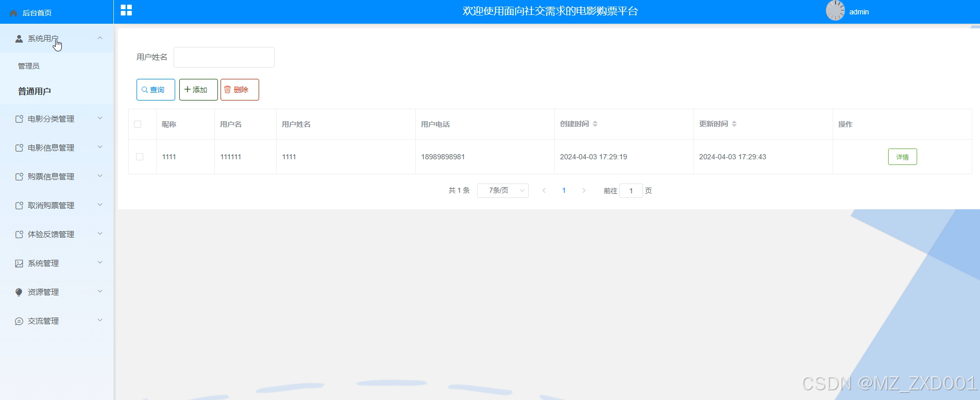This screenshot has height=400, width=980.
Task: Select the 管理员 submenu item
Action: click(x=29, y=66)
